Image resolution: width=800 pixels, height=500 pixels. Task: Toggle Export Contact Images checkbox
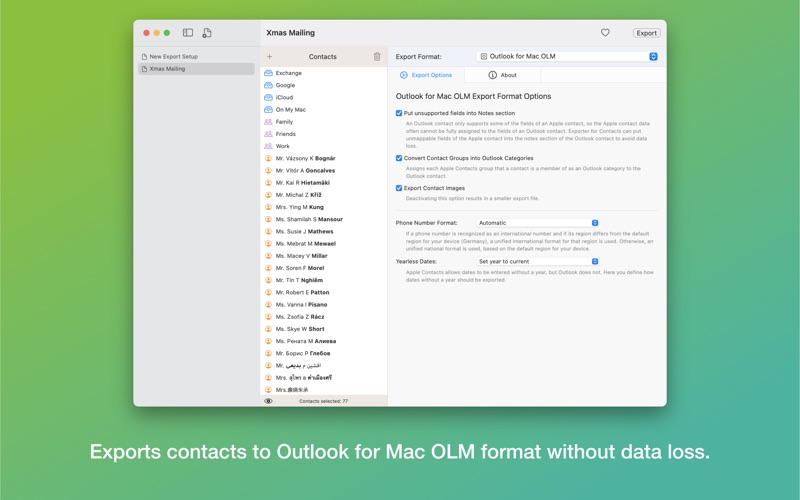(399, 188)
